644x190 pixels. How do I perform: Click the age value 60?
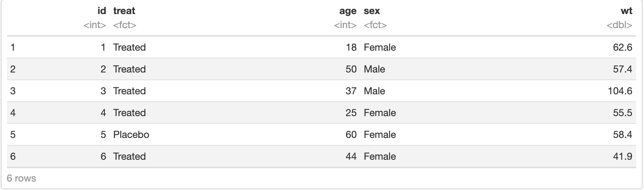(x=351, y=134)
